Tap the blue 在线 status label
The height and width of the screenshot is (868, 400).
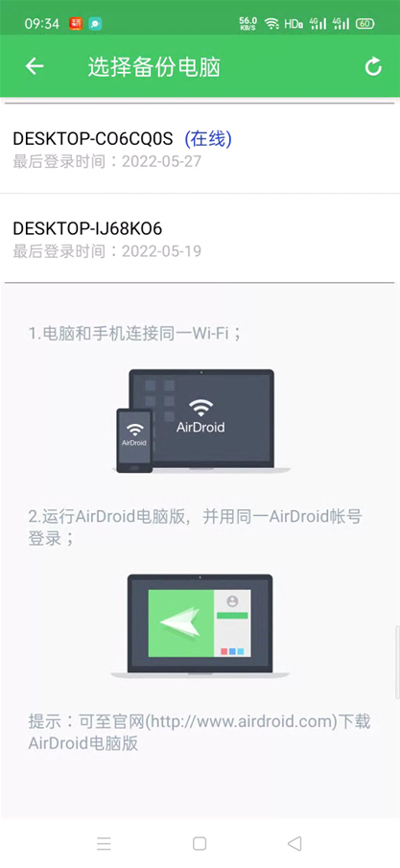pyautogui.click(x=208, y=139)
